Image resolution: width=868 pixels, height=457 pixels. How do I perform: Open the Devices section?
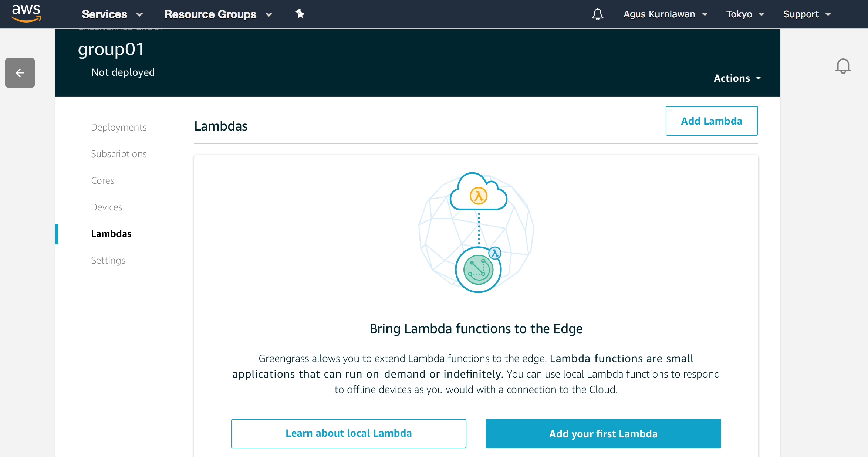click(x=107, y=207)
